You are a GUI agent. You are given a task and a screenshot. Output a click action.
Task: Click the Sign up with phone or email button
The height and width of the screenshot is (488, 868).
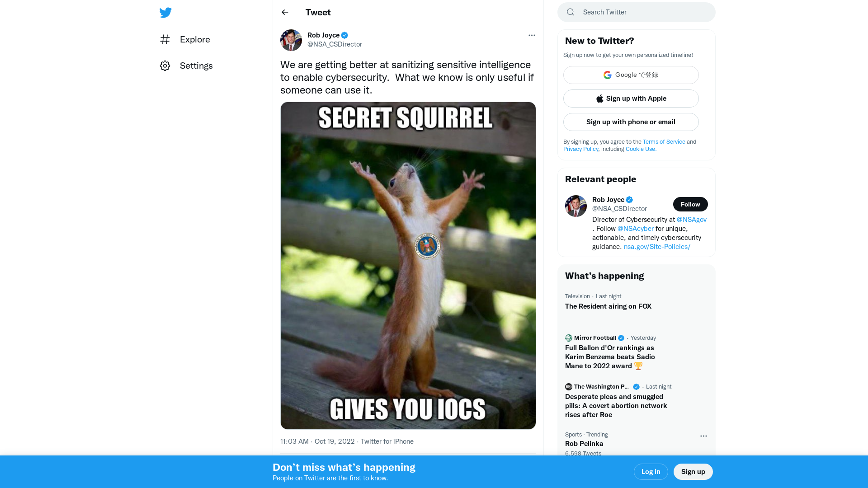point(631,122)
